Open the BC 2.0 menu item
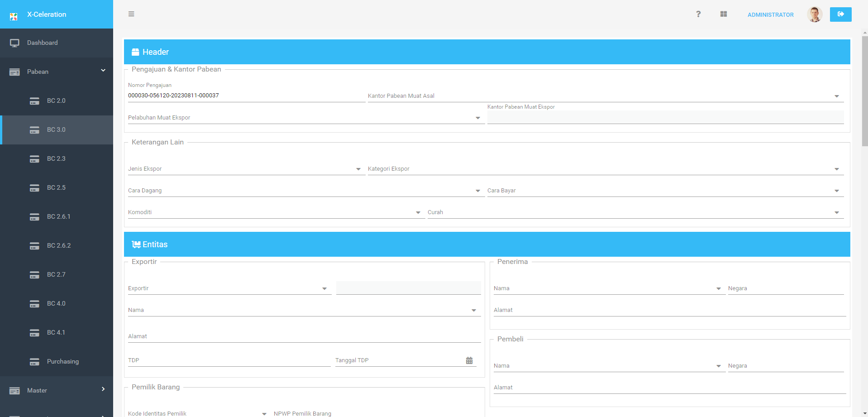Screen dimensions: 868x417 coord(57,101)
